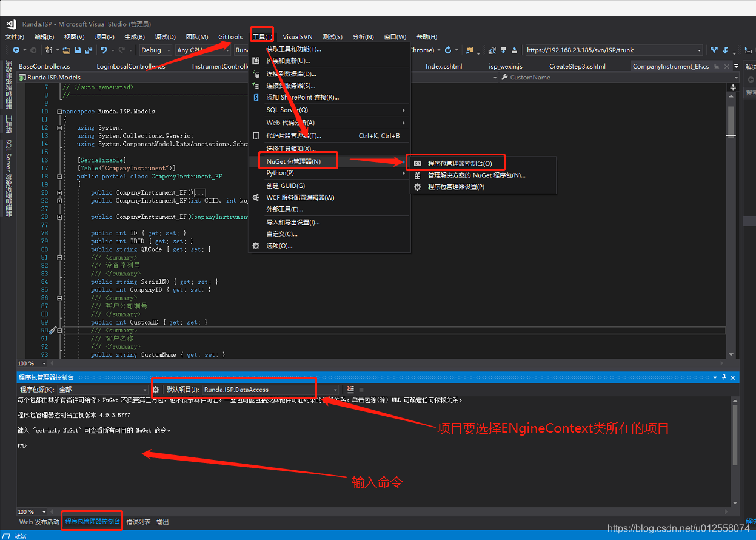Open the SVN URL trunk dropdown
The image size is (756, 540).
coord(699,50)
